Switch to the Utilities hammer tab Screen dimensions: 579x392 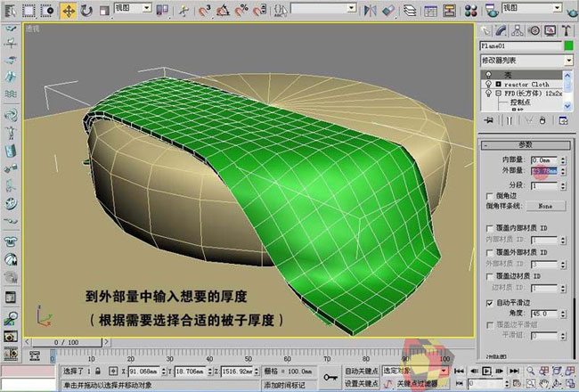click(567, 30)
